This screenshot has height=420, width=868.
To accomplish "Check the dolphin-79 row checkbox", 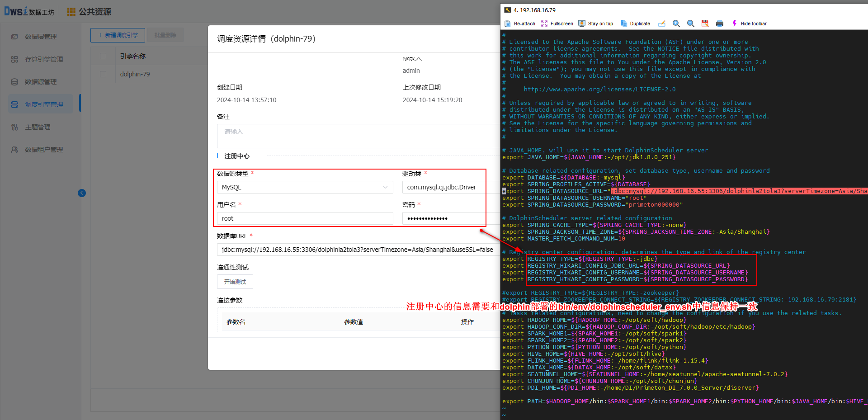I will tap(103, 74).
